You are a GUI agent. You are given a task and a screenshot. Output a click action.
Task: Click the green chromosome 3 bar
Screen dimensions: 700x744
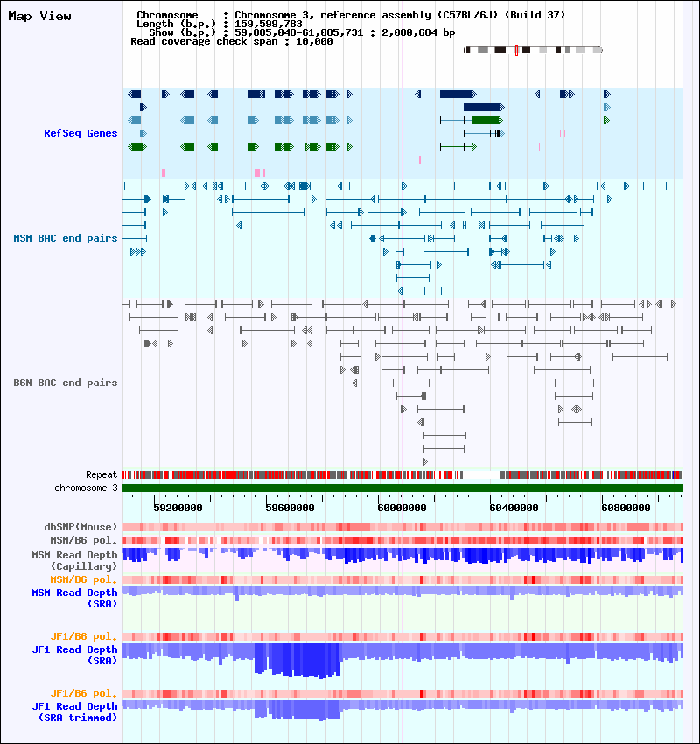402,488
